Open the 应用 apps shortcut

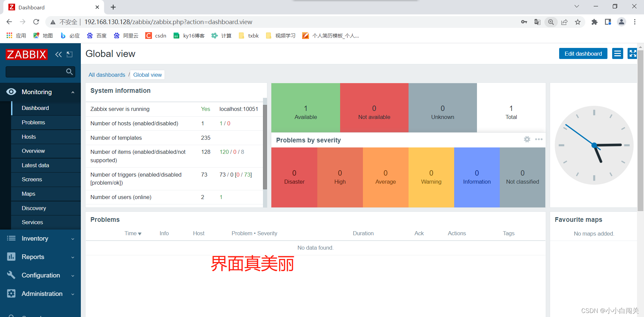click(x=16, y=36)
